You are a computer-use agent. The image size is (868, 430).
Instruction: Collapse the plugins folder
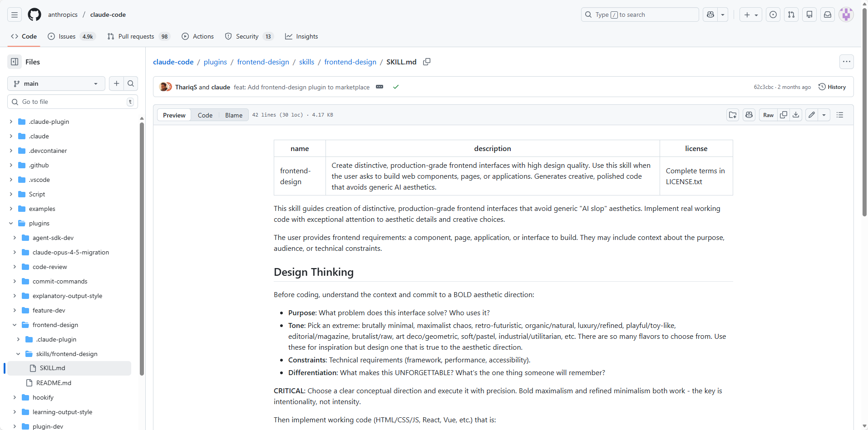11,223
